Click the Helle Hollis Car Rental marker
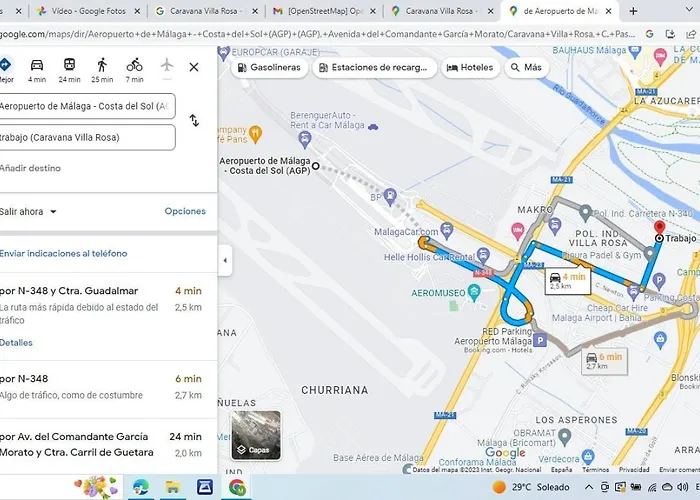The width and height of the screenshot is (700, 500). pyautogui.click(x=483, y=256)
